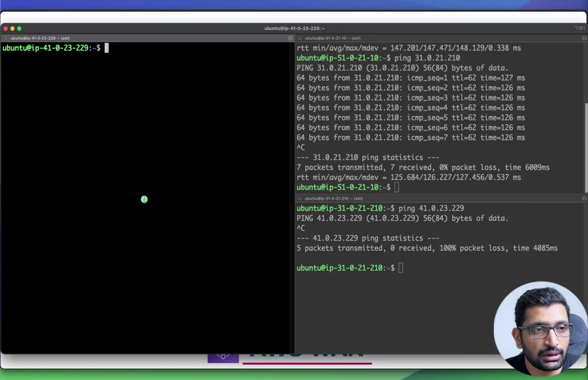588x380 pixels.
Task: Click the rtt line showing 147.201/147.471
Action: click(409, 48)
